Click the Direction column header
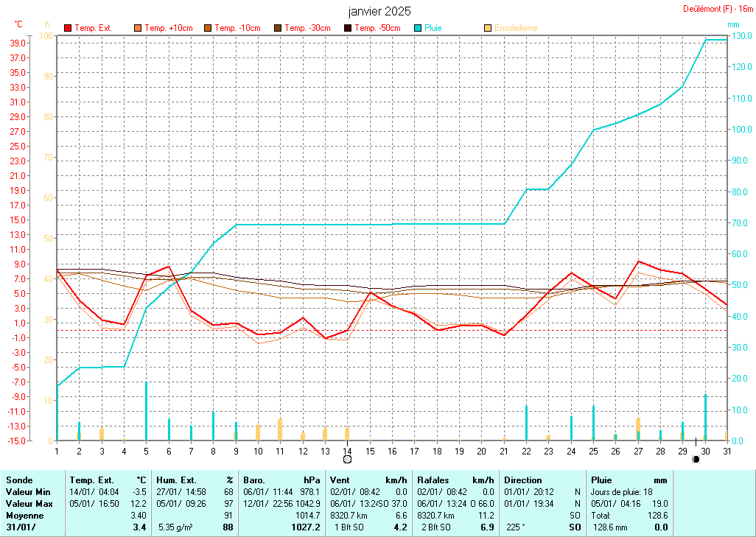Image resolution: width=756 pixels, height=537 pixels. click(x=522, y=480)
